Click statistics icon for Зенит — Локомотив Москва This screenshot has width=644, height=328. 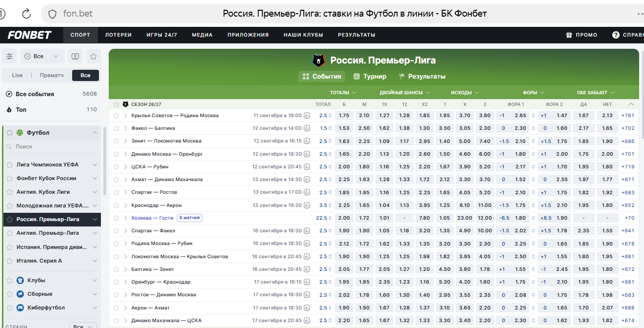(x=307, y=141)
